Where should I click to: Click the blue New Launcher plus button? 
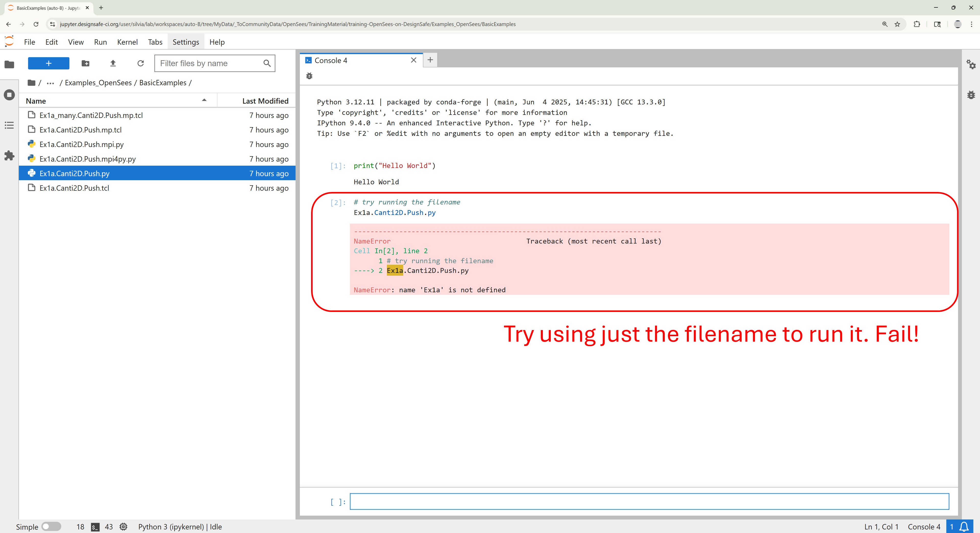click(48, 63)
